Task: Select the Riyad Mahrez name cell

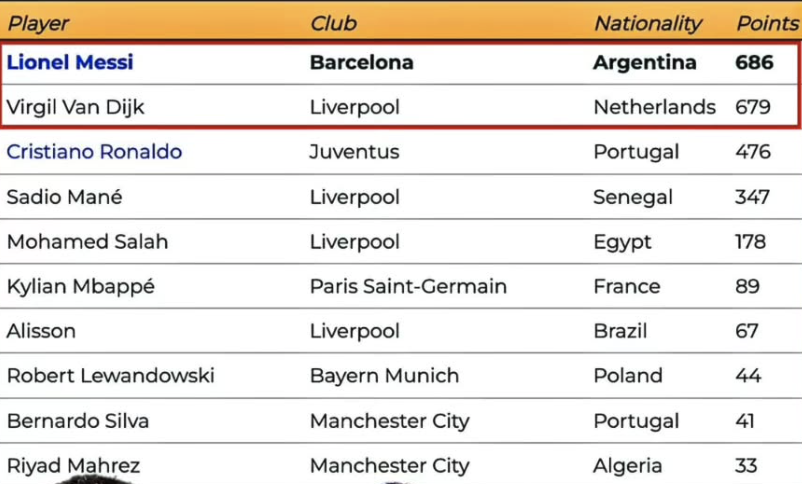Action: [x=73, y=465]
